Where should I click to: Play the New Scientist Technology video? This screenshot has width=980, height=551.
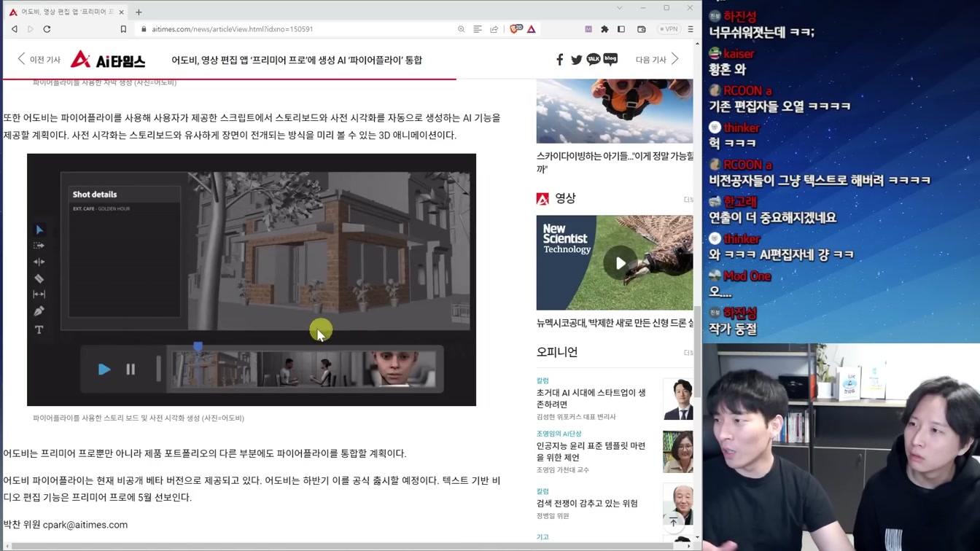(x=620, y=263)
